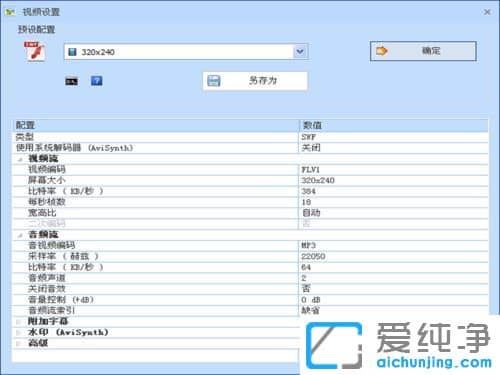Click the 确定 confirm button
Image resolution: width=500 pixels, height=375 pixels.
(423, 51)
